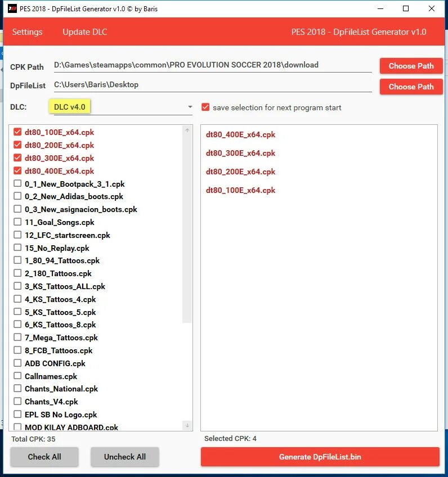Check 1_80_94_Tattoos.cpk checkbox
Image resolution: width=448 pixels, height=477 pixels.
17,260
